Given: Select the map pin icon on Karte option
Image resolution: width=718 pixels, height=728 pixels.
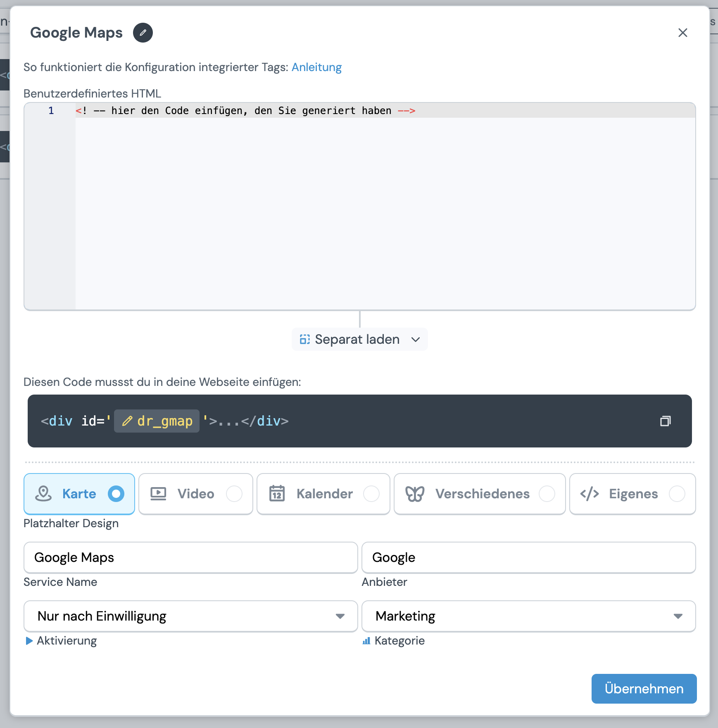Looking at the screenshot, I should click(44, 494).
